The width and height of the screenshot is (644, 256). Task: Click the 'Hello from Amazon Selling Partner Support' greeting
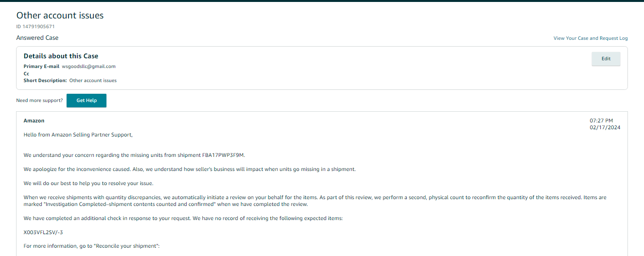78,135
